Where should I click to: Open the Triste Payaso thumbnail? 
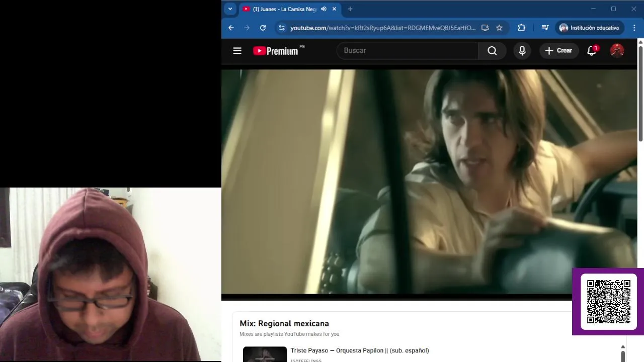265,354
